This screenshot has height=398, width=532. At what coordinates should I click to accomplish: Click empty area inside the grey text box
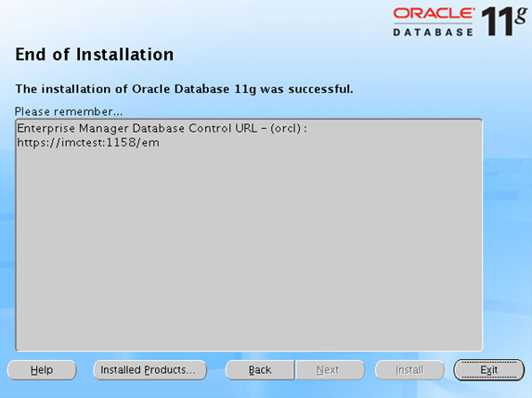click(x=249, y=248)
